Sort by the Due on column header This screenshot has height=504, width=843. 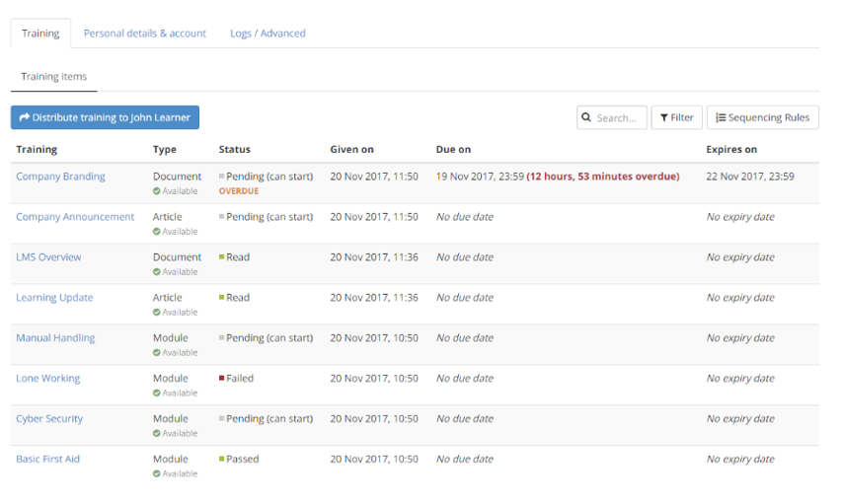click(453, 150)
